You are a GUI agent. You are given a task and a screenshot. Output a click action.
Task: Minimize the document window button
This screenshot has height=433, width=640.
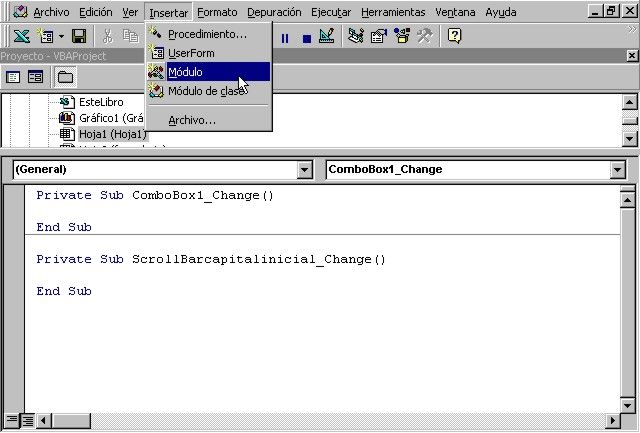tap(595, 11)
